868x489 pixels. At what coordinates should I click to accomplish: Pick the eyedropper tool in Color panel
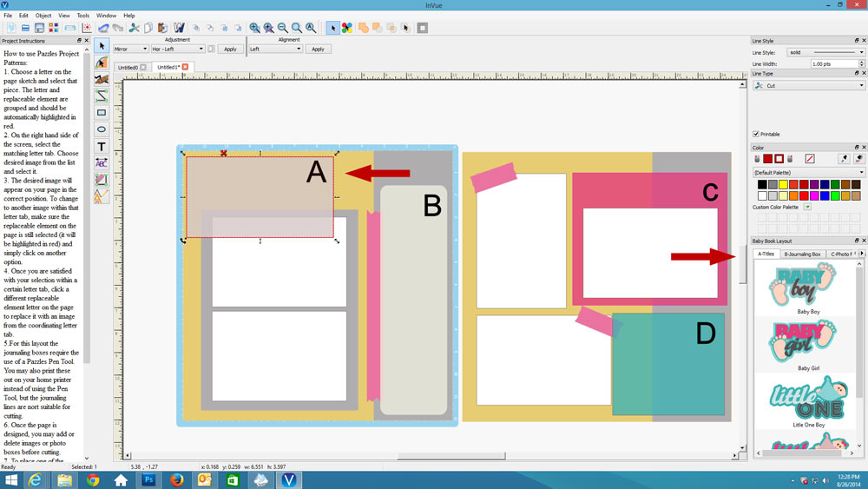[x=844, y=159]
